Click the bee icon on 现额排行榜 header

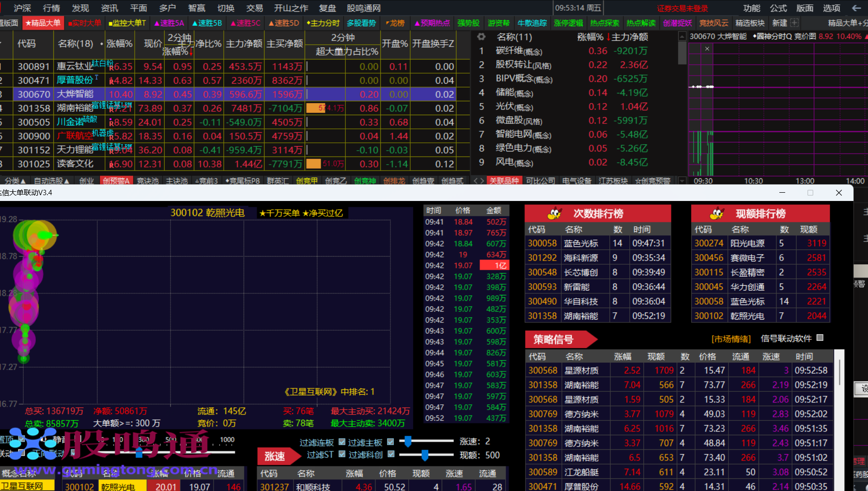pos(716,214)
